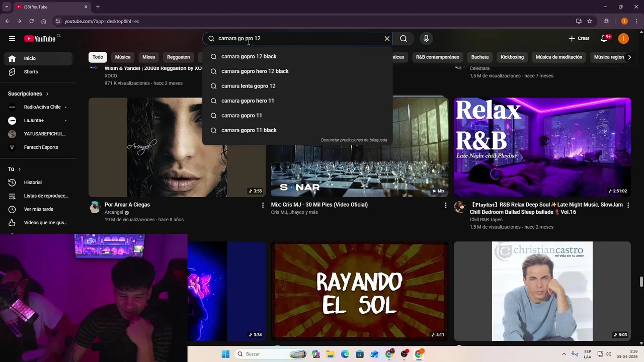Start voice search with the microphone icon
Image resolution: width=644 pixels, height=362 pixels.
426,39
